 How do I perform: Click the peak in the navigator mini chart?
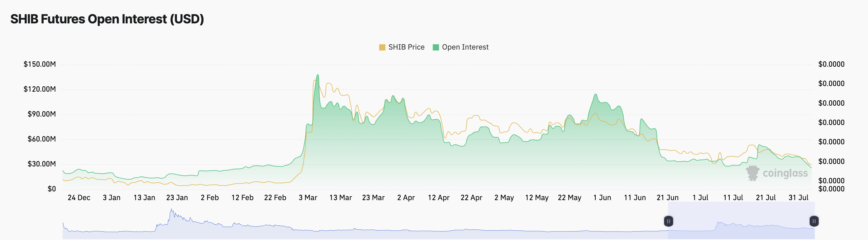[x=171, y=210]
